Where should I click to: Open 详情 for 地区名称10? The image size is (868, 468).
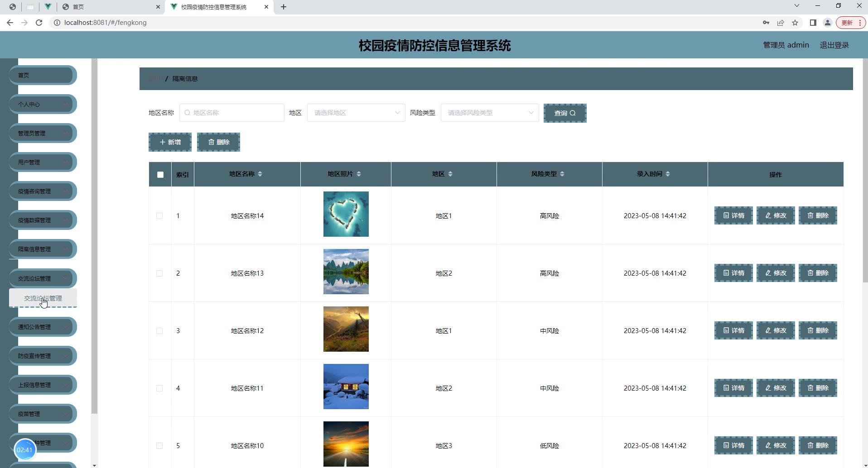pyautogui.click(x=733, y=445)
